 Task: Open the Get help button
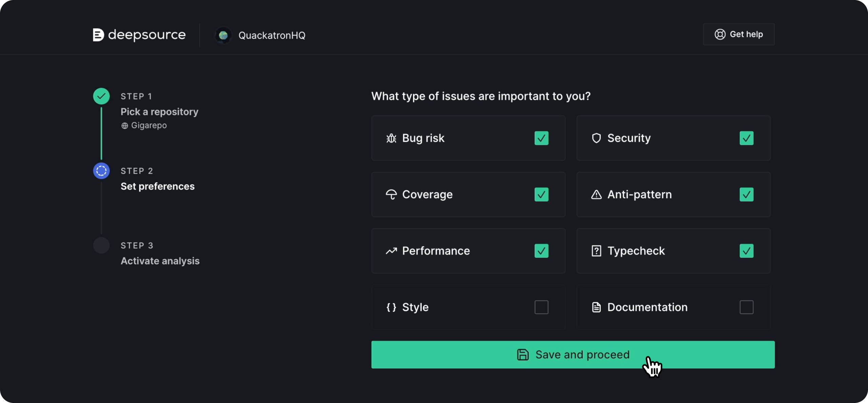point(739,34)
